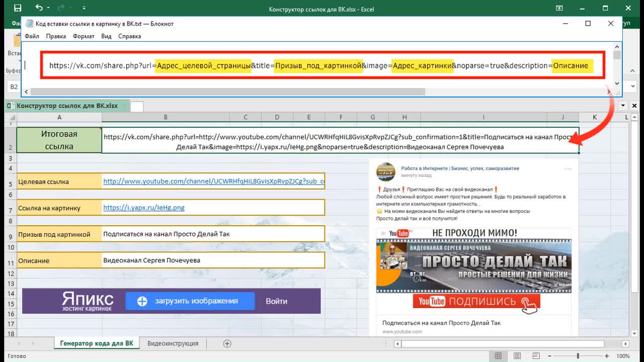Click the preview caption under the image
Viewport: 644px width, 362px height.
(441, 323)
